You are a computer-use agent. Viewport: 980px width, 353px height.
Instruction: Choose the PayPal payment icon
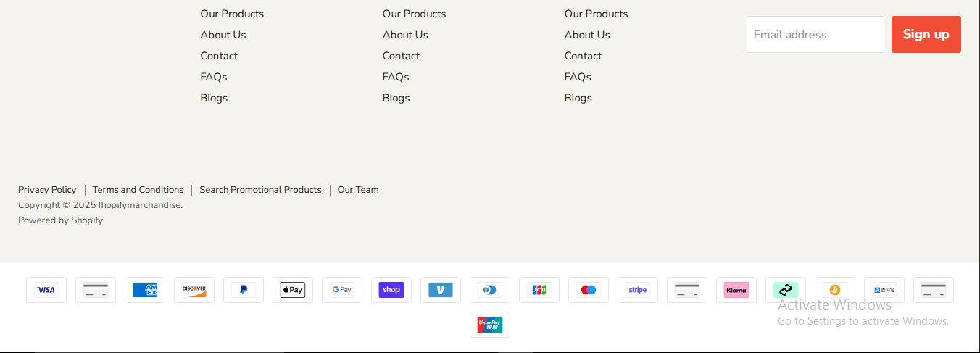(x=244, y=290)
